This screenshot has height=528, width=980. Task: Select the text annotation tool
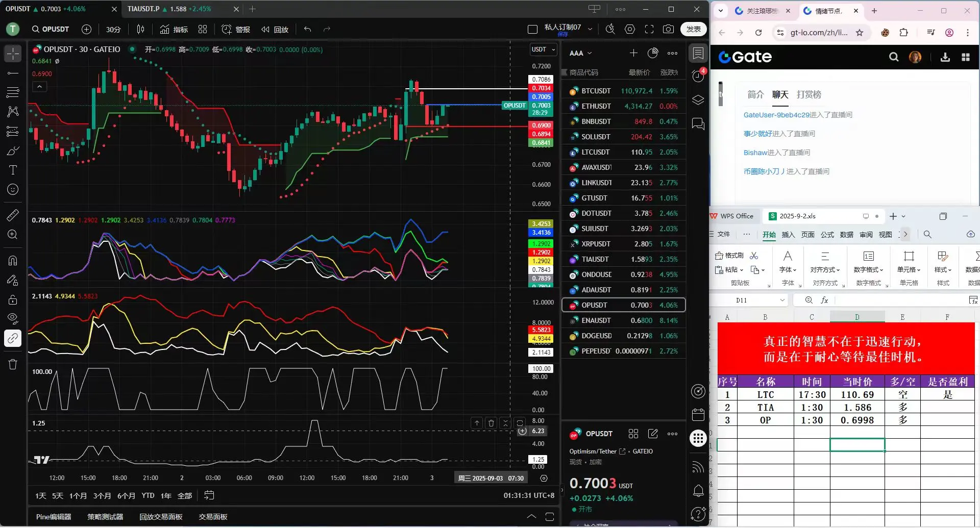[x=13, y=170]
